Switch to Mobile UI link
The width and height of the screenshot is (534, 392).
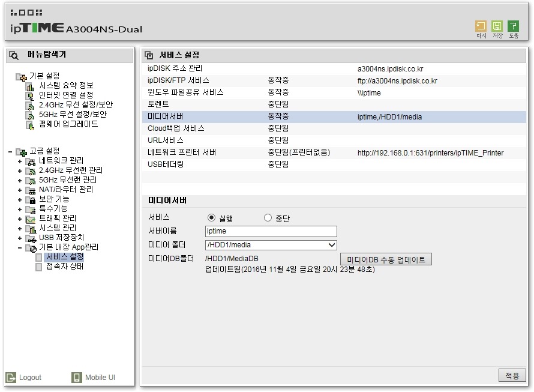tap(100, 378)
